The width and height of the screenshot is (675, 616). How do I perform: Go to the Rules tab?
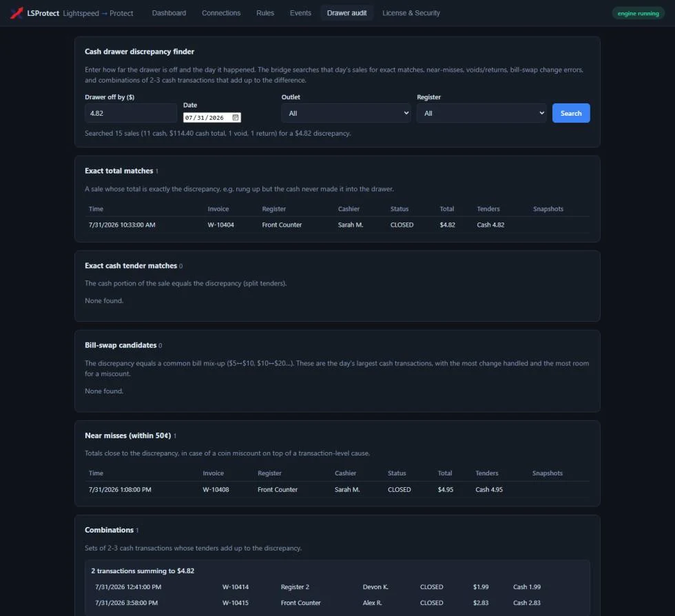pyautogui.click(x=265, y=13)
